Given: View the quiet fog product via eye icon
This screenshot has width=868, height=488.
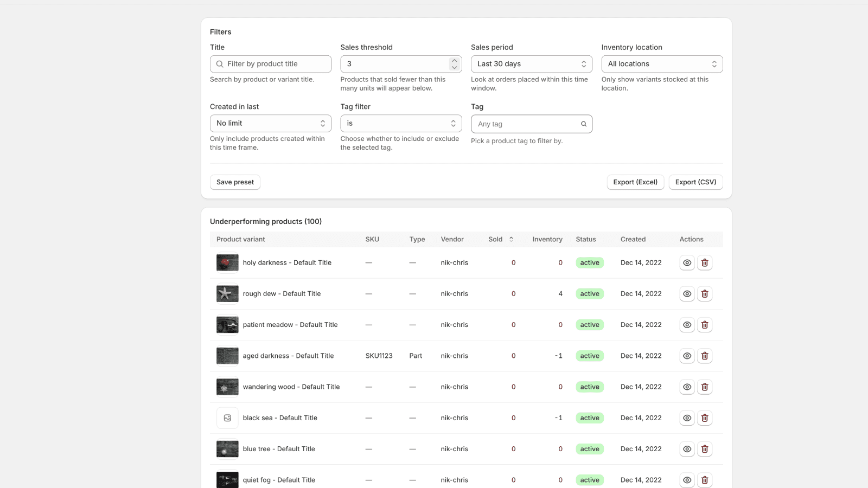Looking at the screenshot, I should click(687, 480).
